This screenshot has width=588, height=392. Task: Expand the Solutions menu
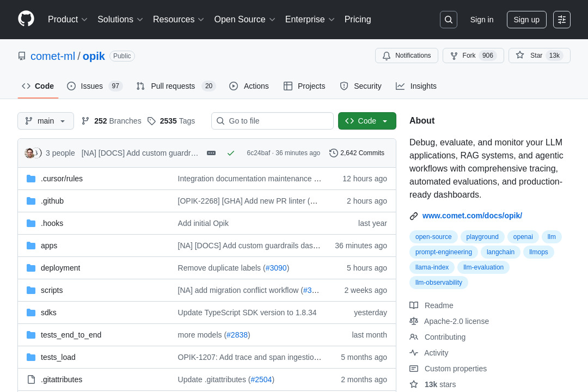tap(120, 20)
